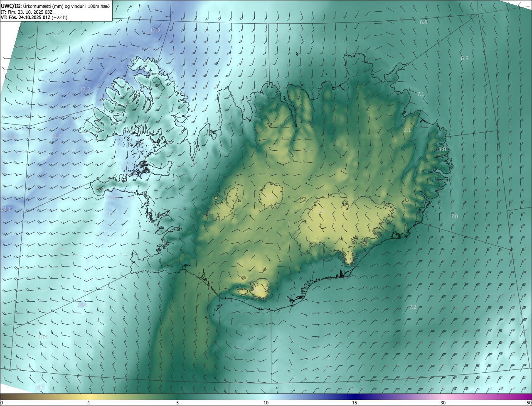The width and height of the screenshot is (532, 406).
Task: Click the '12.1' value label on the map
Action: click(x=7, y=209)
